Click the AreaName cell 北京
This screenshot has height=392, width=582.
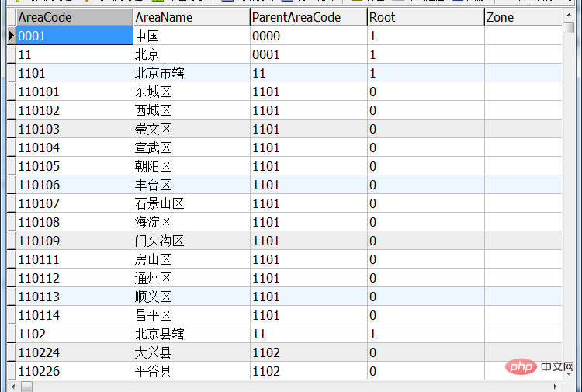pyautogui.click(x=192, y=54)
